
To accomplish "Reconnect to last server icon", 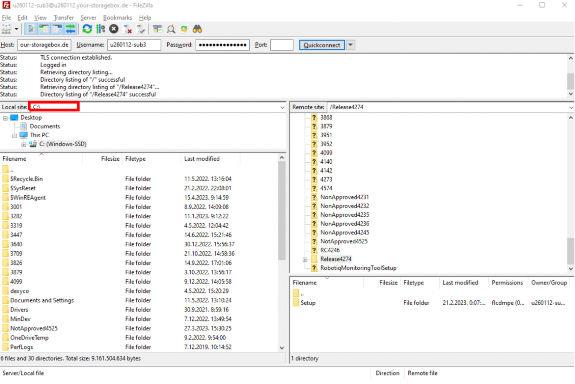I will pos(141,29).
